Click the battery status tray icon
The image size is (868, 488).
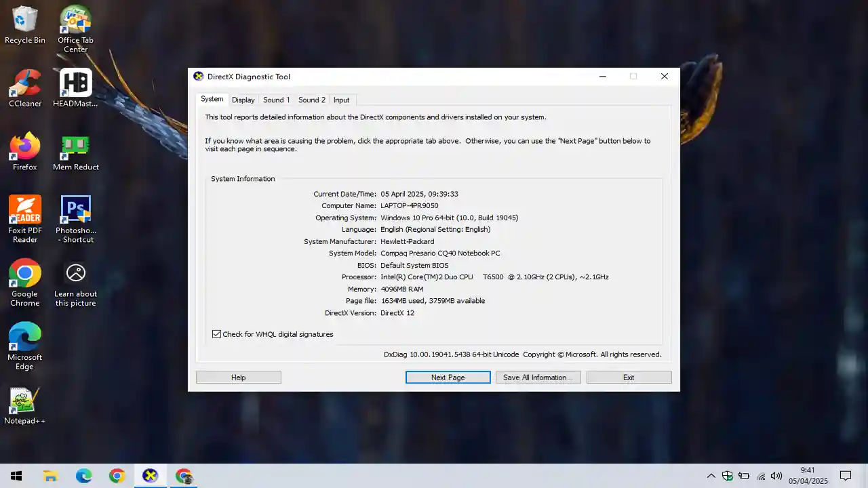[x=744, y=476]
